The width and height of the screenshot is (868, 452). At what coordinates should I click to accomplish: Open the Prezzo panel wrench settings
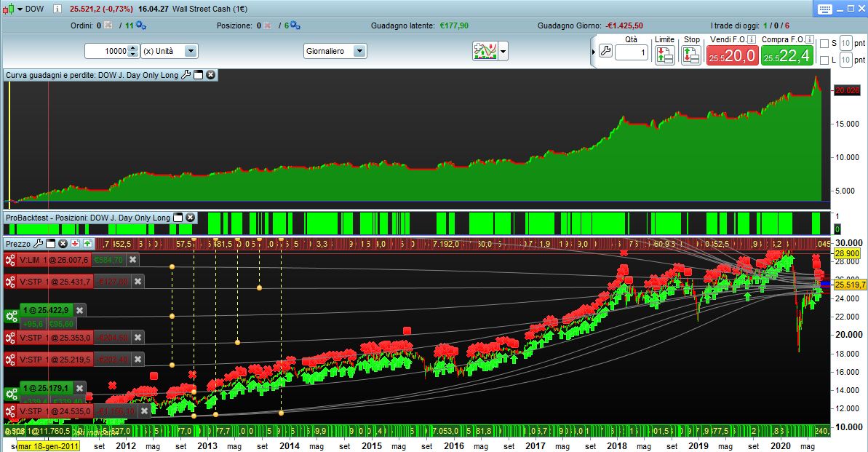(38, 244)
